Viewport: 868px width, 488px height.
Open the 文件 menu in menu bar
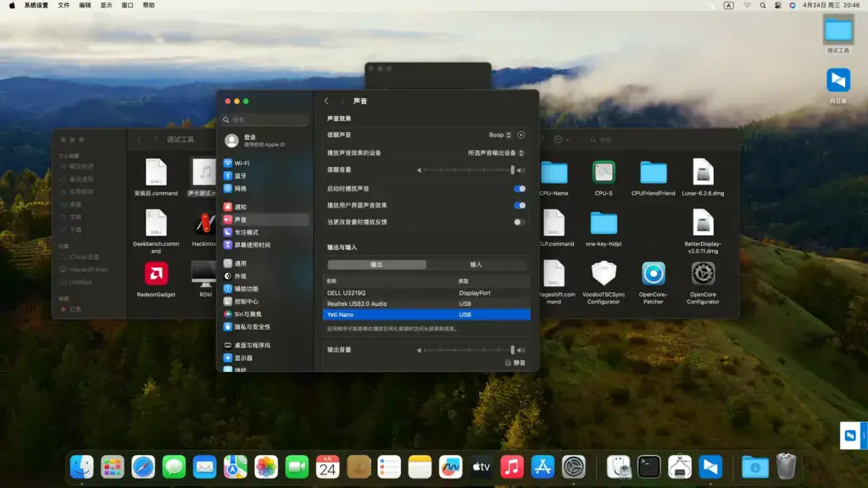point(64,5)
